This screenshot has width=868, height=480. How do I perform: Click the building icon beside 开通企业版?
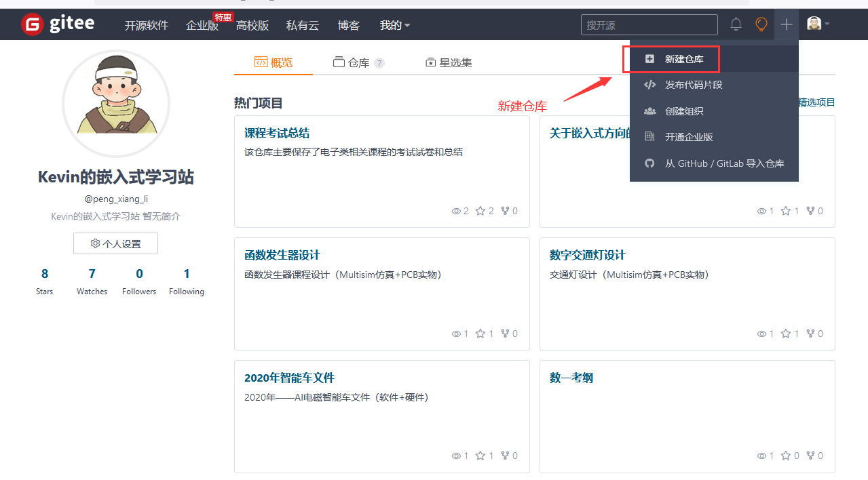pos(649,137)
